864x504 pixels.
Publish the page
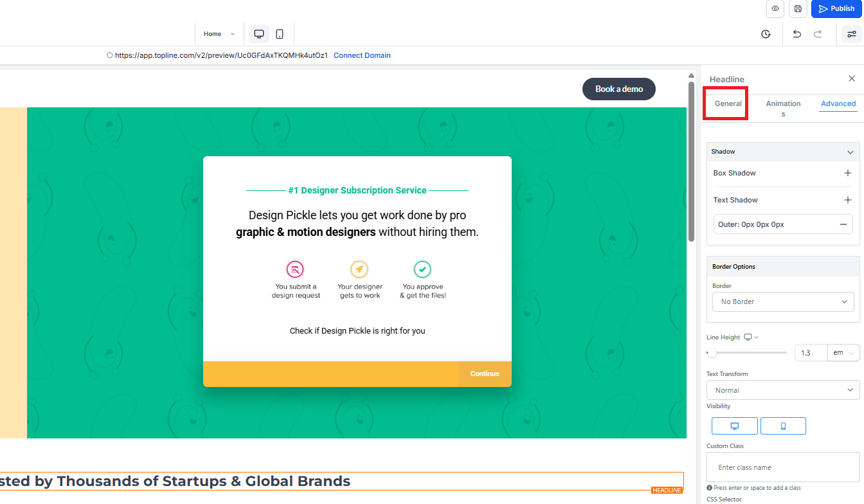coord(837,8)
